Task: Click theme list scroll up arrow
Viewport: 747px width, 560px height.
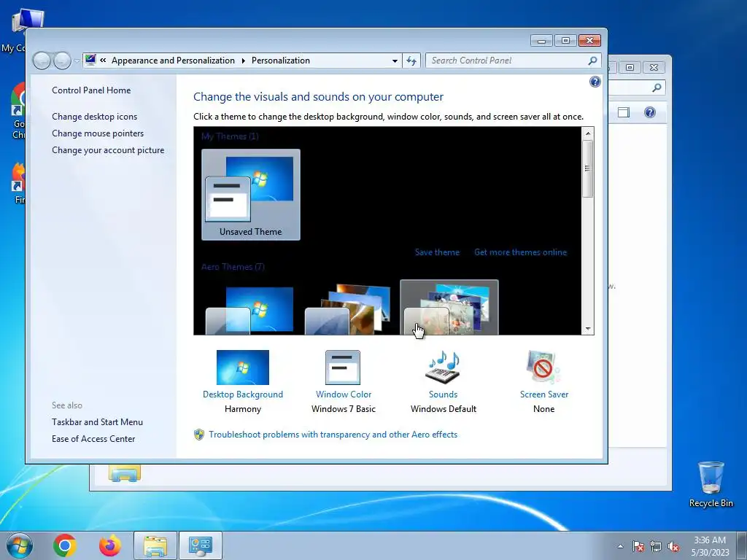Action: 588,133
